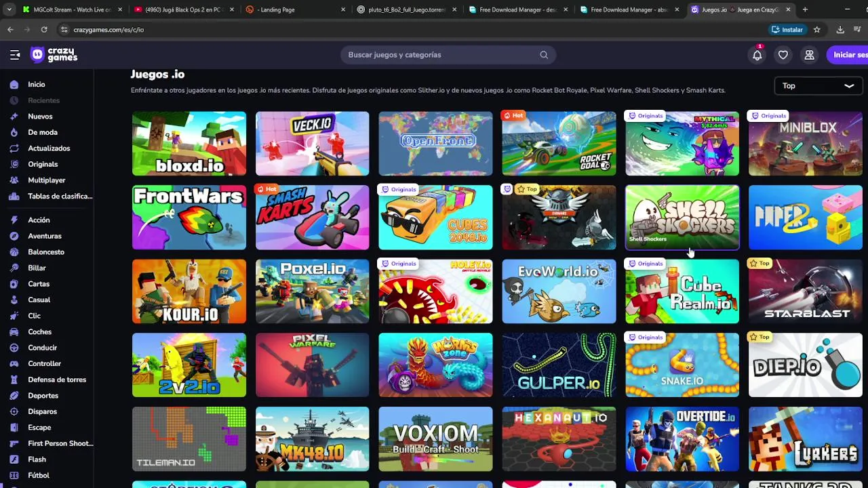Screen dimensions: 868x488
Task: Click the Nuevos sidebar icon
Action: point(14,117)
